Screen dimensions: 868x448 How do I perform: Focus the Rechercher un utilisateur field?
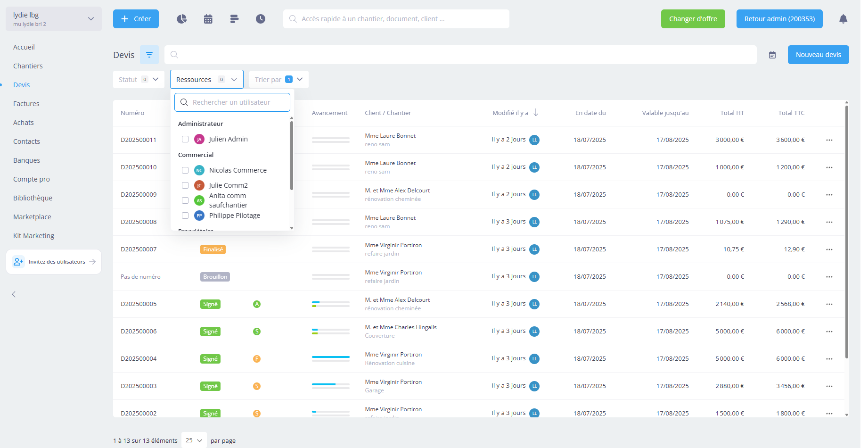click(232, 102)
